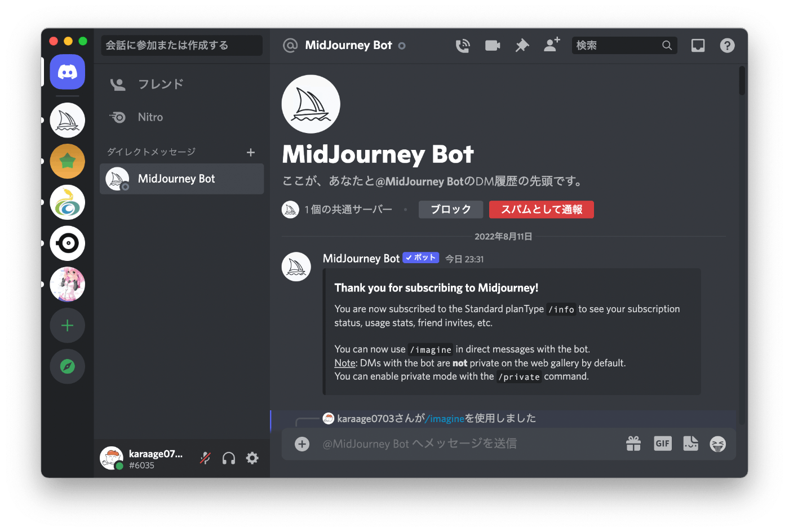This screenshot has width=789, height=532.
Task: Open the emoji picker
Action: [718, 444]
